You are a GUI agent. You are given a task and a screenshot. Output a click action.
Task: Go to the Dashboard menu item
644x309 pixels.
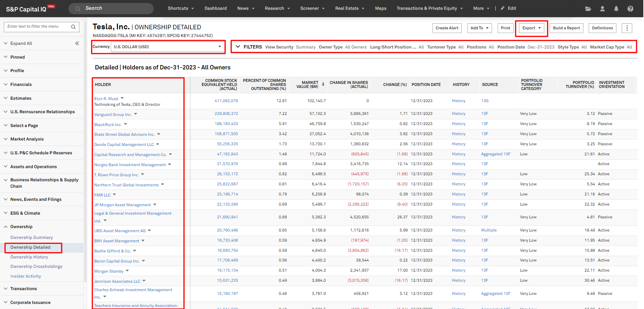pyautogui.click(x=216, y=8)
